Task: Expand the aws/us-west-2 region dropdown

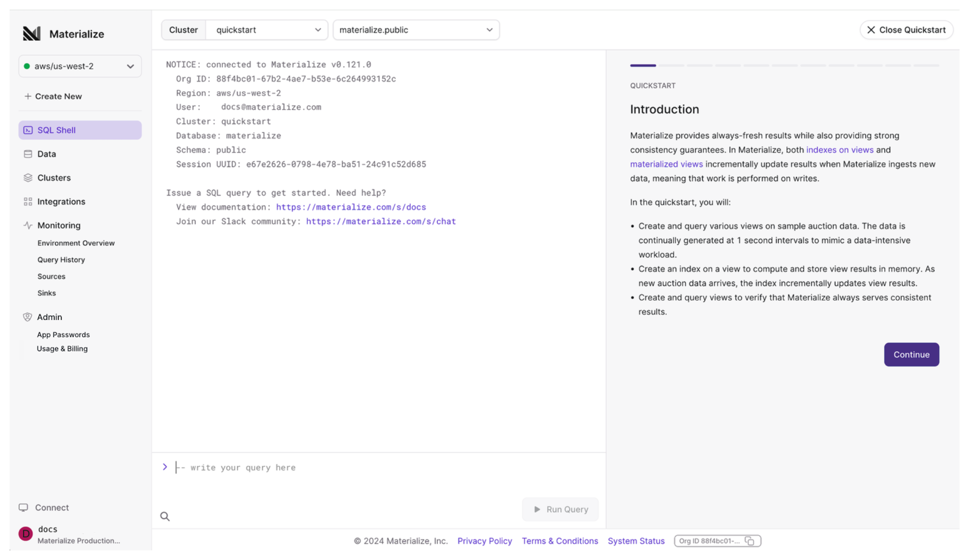Action: pyautogui.click(x=130, y=66)
